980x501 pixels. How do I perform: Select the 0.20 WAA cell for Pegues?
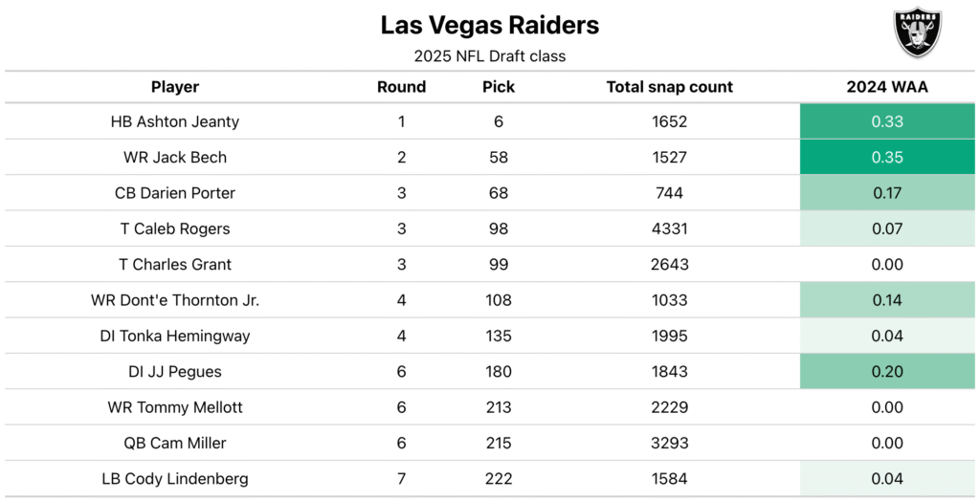[887, 371]
